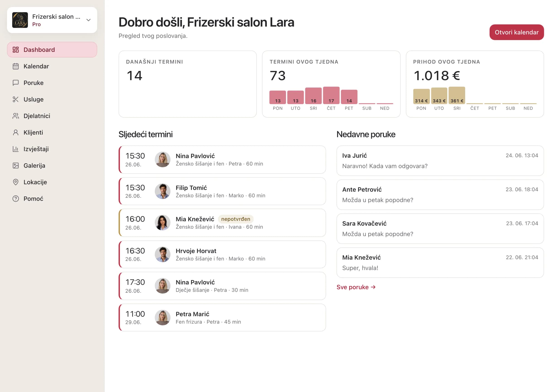Viewport: 558px width, 392px height.
Task: Click the nepotvrđen status badge
Action: point(236,219)
